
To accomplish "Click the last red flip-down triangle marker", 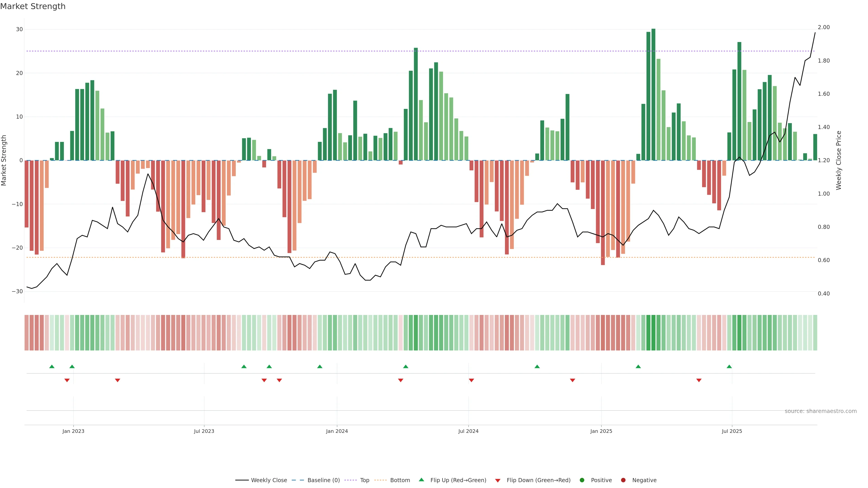I will pos(699,380).
